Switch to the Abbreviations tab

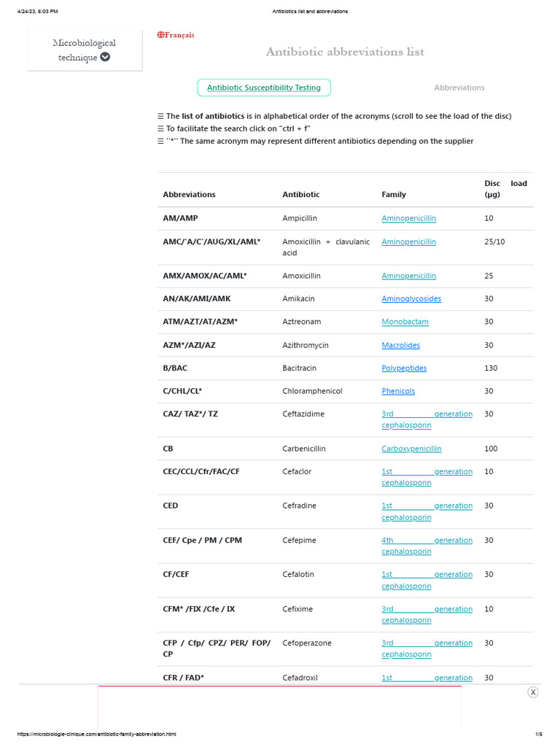(x=459, y=88)
